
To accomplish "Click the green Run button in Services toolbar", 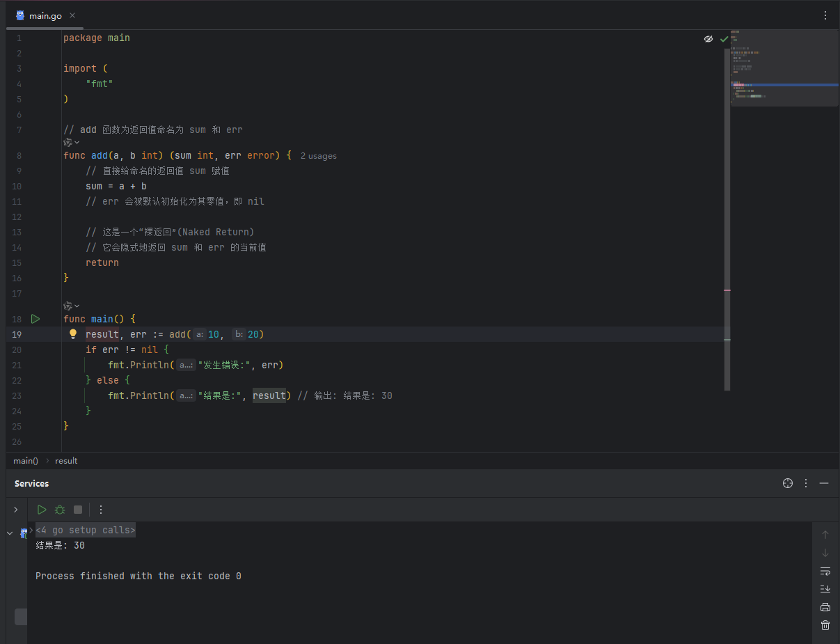I will 42,510.
